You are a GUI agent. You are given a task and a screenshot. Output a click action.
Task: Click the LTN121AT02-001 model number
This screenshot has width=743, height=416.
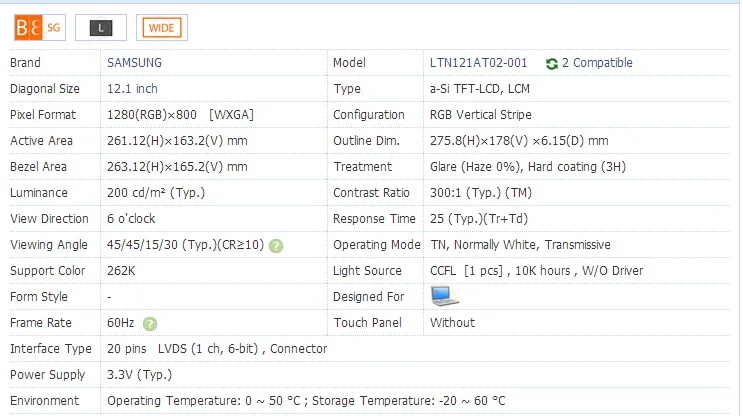click(479, 63)
